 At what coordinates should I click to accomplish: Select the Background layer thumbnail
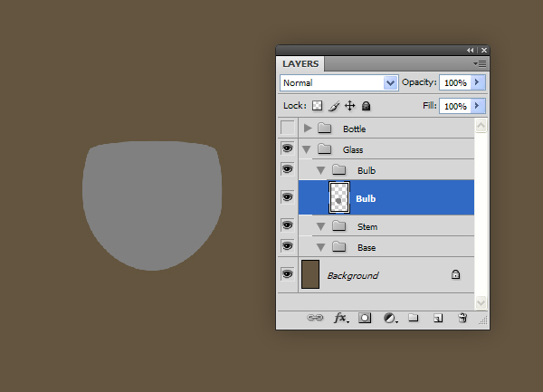coord(310,274)
